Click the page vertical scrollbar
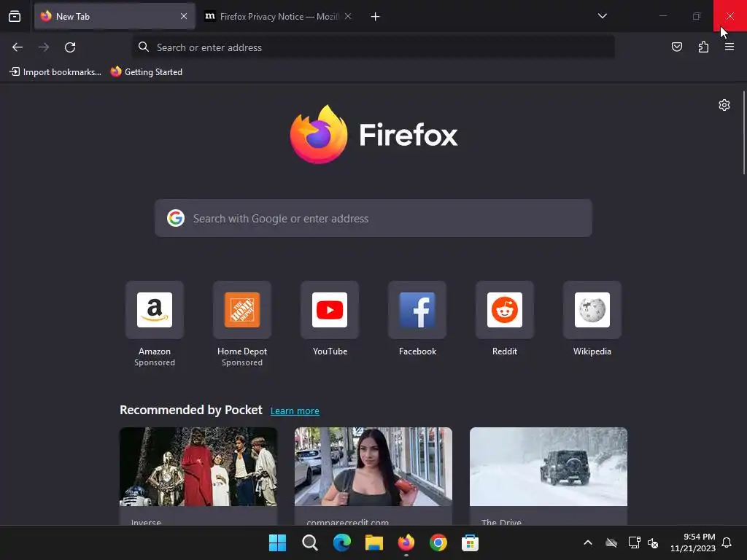The height and width of the screenshot is (560, 747). pyautogui.click(x=743, y=133)
